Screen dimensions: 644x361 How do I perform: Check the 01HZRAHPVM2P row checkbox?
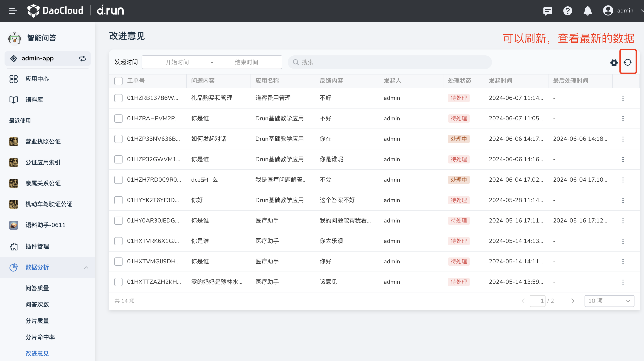click(118, 119)
